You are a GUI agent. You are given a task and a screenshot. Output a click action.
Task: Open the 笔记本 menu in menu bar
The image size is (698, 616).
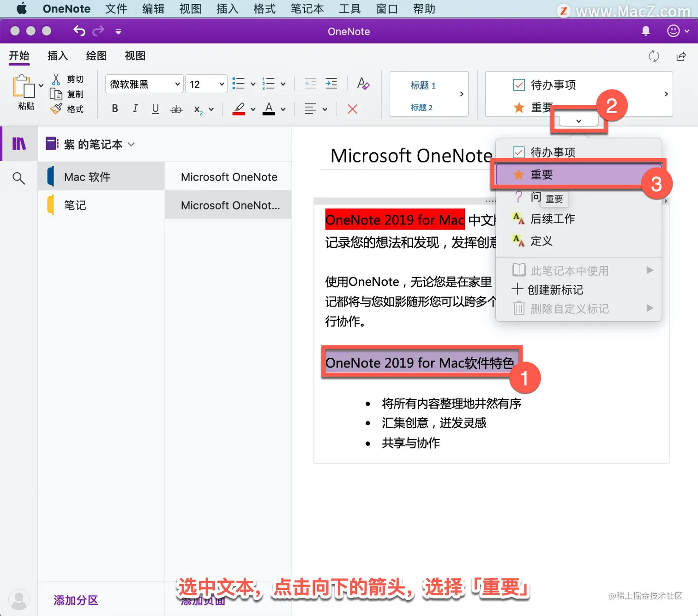(x=307, y=9)
